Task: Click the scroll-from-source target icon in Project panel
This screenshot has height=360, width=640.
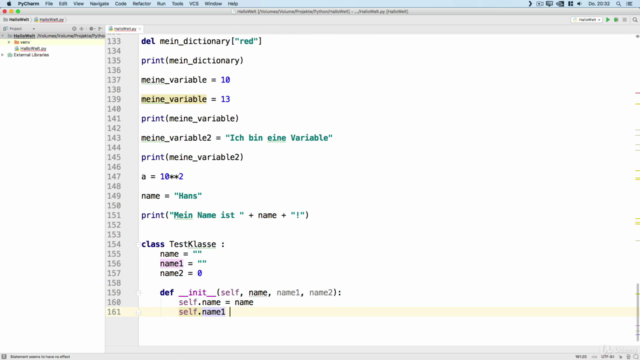Action: 74,29
